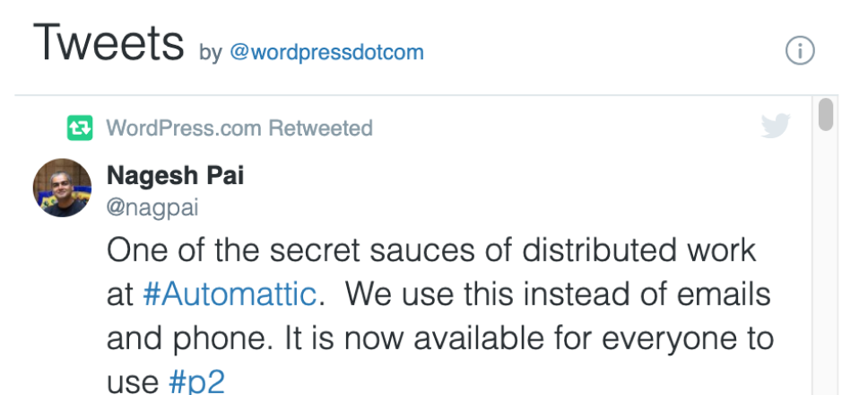Click the Nagesh Pai author name

point(175,175)
